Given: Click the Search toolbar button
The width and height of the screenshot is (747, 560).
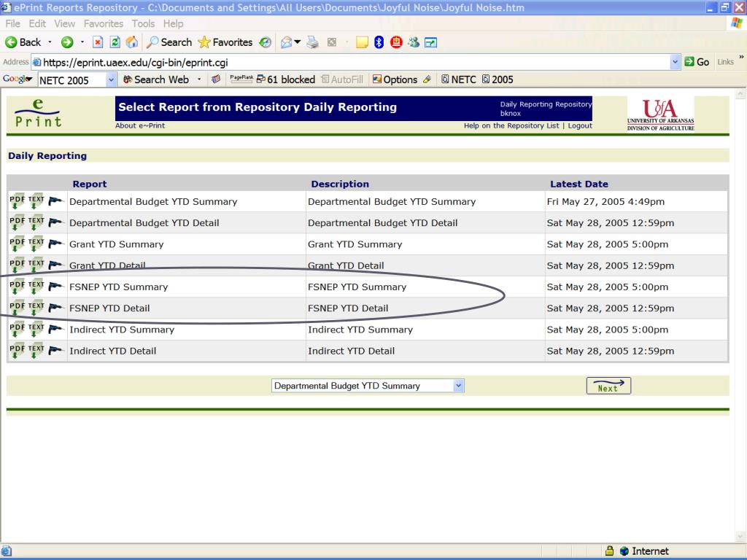Looking at the screenshot, I should [x=169, y=42].
